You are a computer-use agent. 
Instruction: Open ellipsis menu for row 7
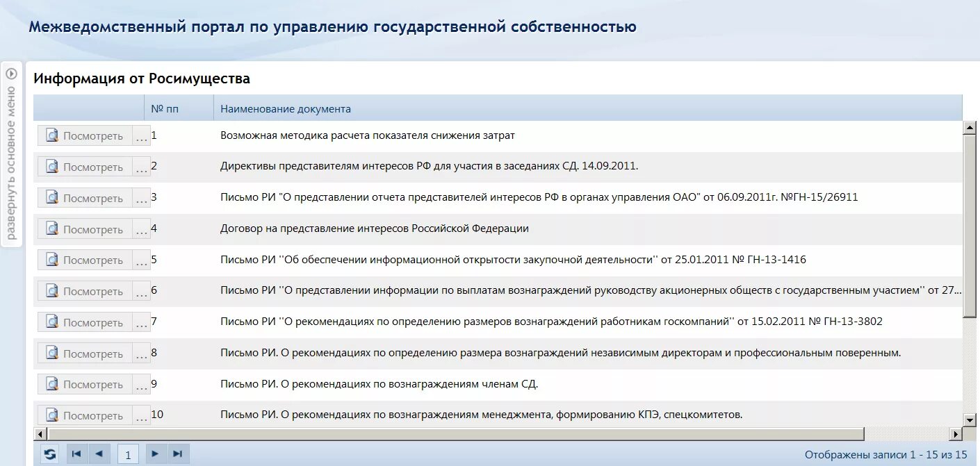(x=141, y=323)
